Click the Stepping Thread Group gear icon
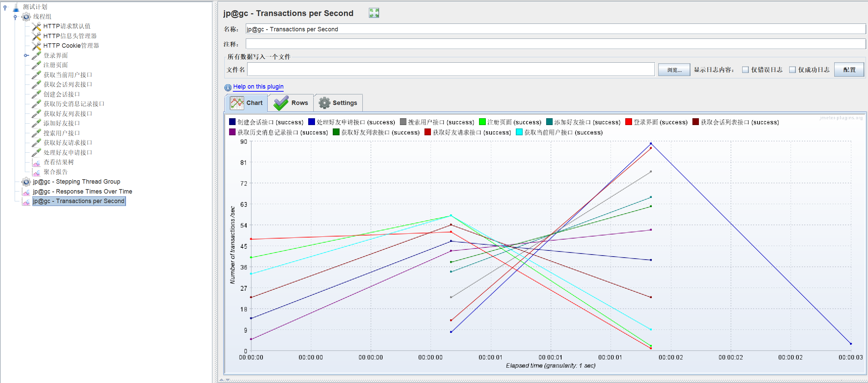 pyautogui.click(x=26, y=182)
